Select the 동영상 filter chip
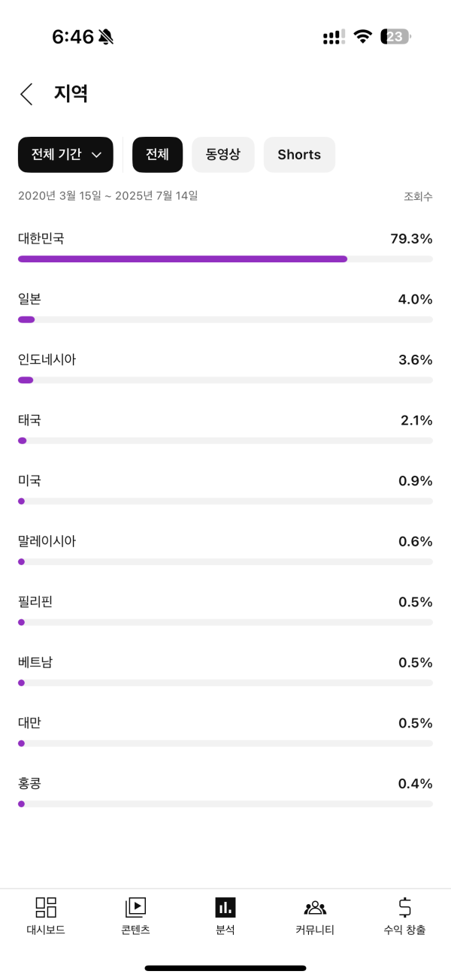The width and height of the screenshot is (451, 980). [x=223, y=155]
